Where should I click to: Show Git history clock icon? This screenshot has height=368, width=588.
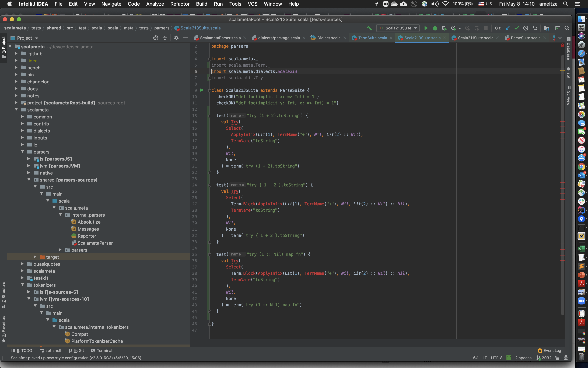[526, 28]
